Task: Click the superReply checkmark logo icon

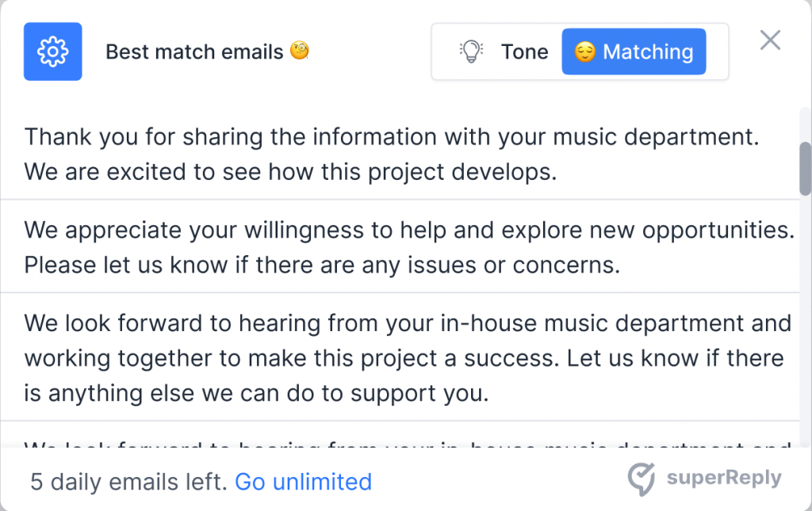Action: (x=641, y=479)
